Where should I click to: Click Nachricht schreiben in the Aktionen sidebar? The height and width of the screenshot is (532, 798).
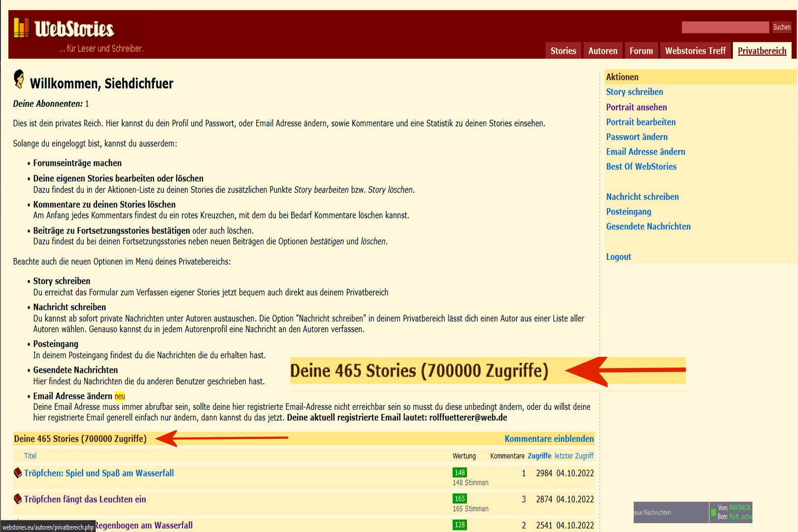[642, 197]
